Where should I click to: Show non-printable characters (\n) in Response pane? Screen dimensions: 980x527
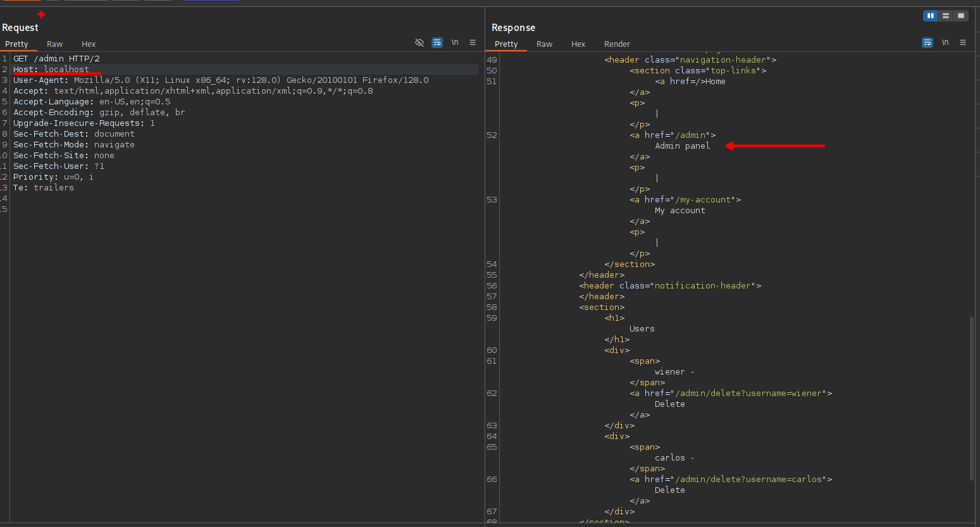tap(945, 42)
